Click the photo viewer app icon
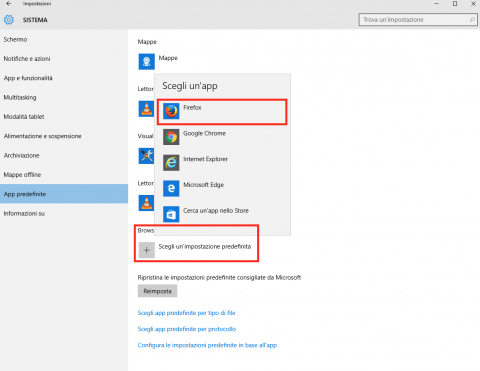Viewport: 480px width, 371px height. coord(146,156)
